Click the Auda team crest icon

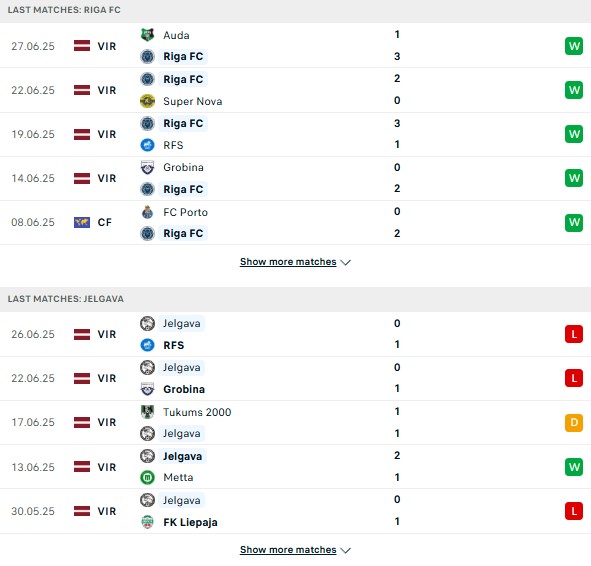point(147,35)
